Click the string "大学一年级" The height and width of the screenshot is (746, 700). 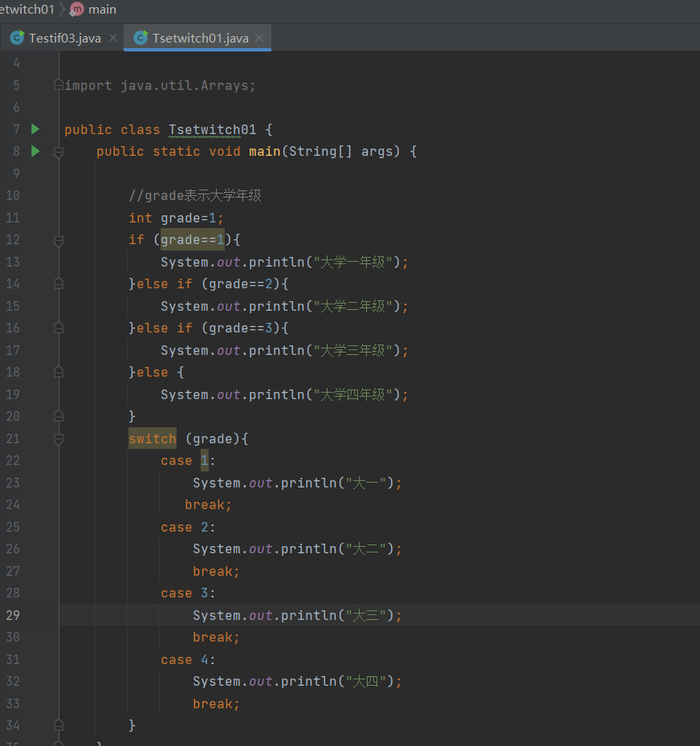353,262
